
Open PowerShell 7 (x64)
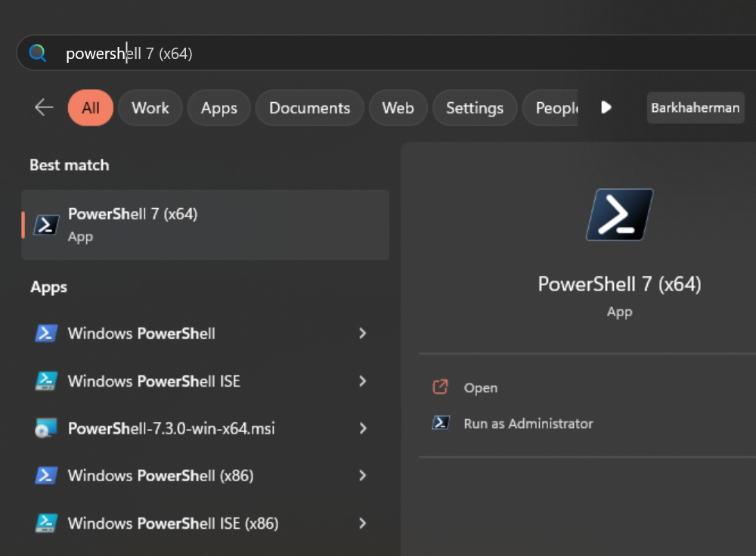coord(481,387)
